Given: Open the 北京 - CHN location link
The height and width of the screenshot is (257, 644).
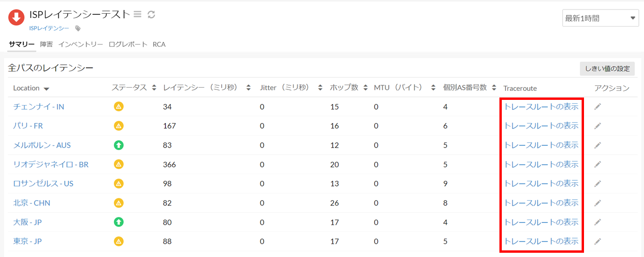Looking at the screenshot, I should point(32,203).
